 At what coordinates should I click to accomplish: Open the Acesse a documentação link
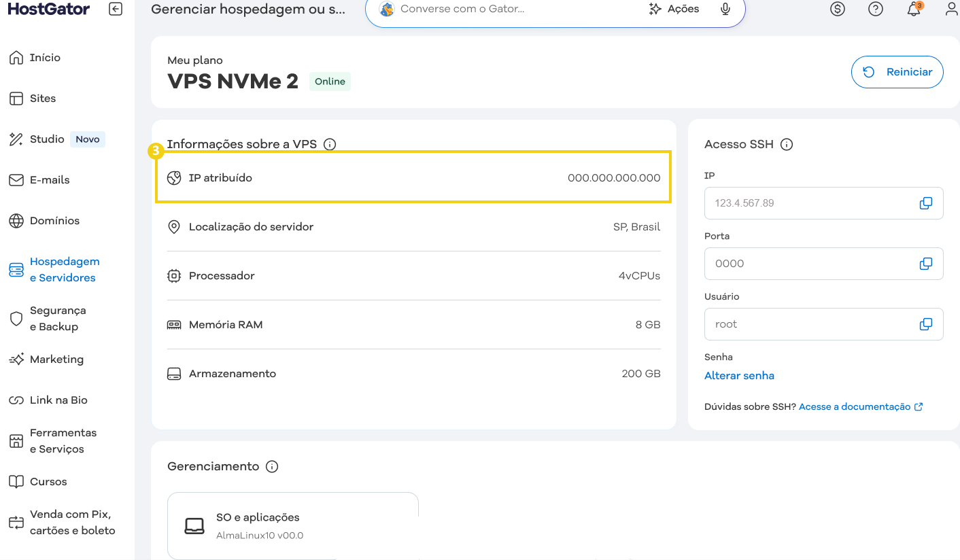pos(856,406)
